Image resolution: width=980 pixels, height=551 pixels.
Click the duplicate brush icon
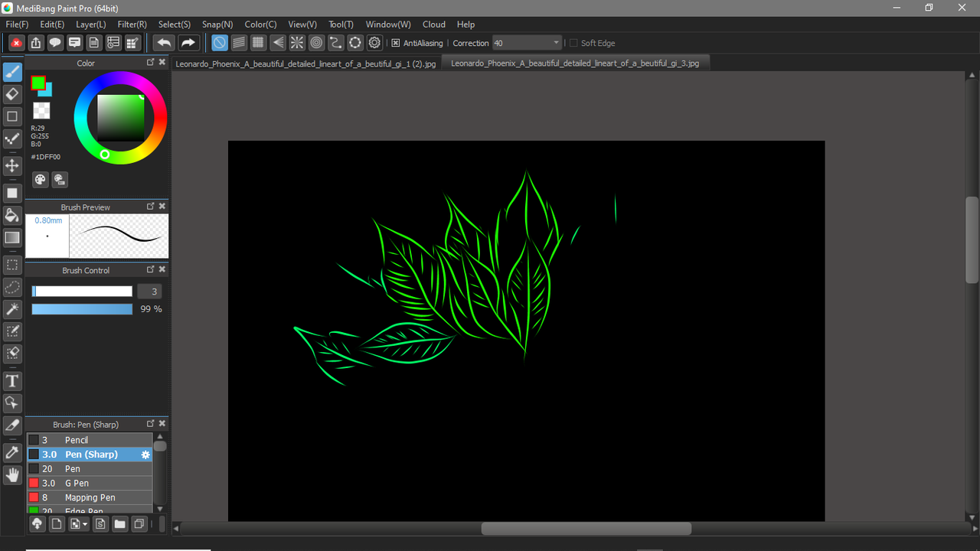[x=139, y=524]
